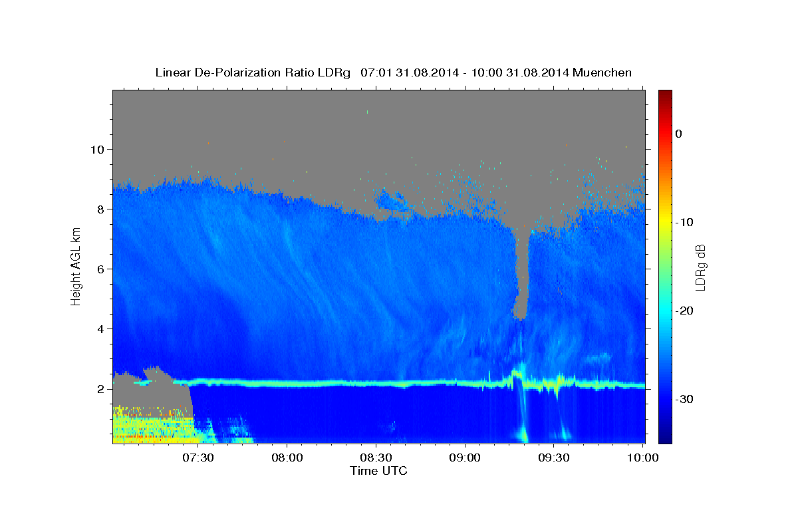
Task: Click the 07:30 time tick label
Action: (198, 458)
